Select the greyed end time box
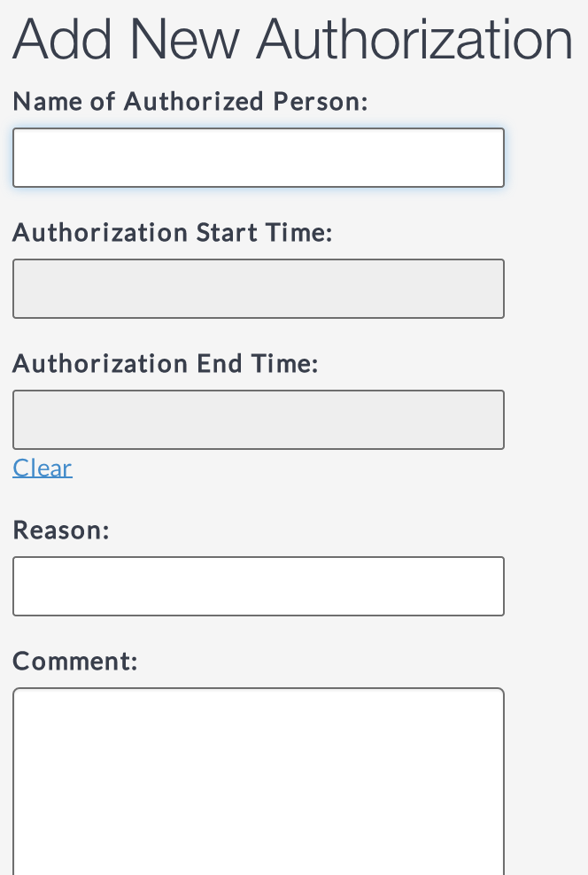The height and width of the screenshot is (875, 588). pyautogui.click(x=258, y=420)
